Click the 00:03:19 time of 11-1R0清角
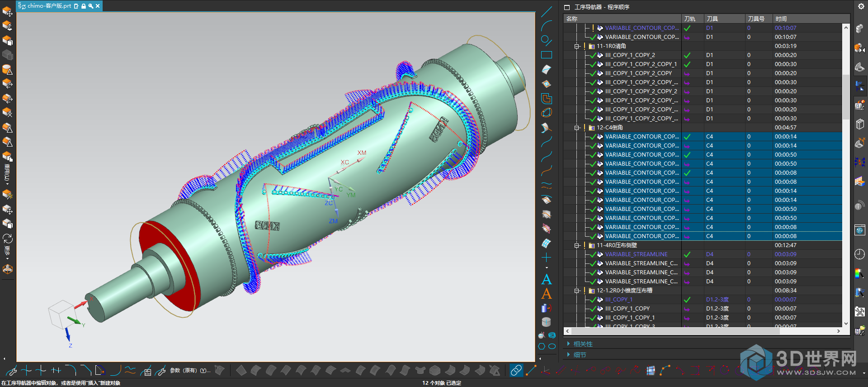Image resolution: width=868 pixels, height=387 pixels. point(786,46)
